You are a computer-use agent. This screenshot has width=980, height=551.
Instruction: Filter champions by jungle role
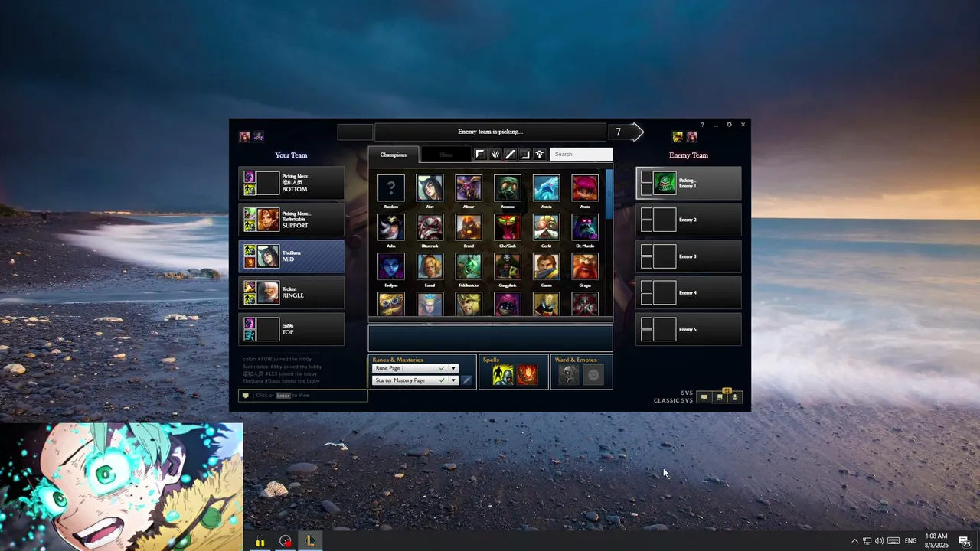(495, 155)
